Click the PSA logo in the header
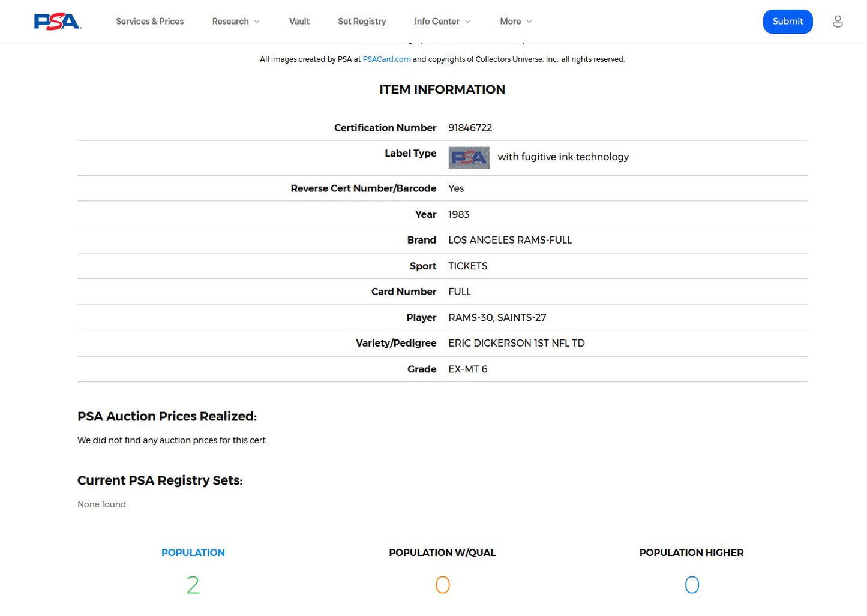This screenshot has width=867, height=616. 58,22
